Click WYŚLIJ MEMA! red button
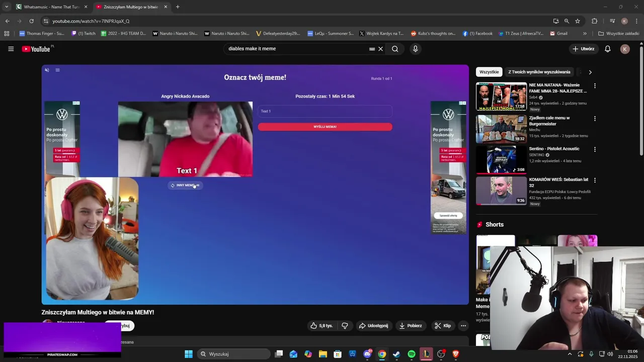Viewport: 644px width, 362px height. coord(325,127)
